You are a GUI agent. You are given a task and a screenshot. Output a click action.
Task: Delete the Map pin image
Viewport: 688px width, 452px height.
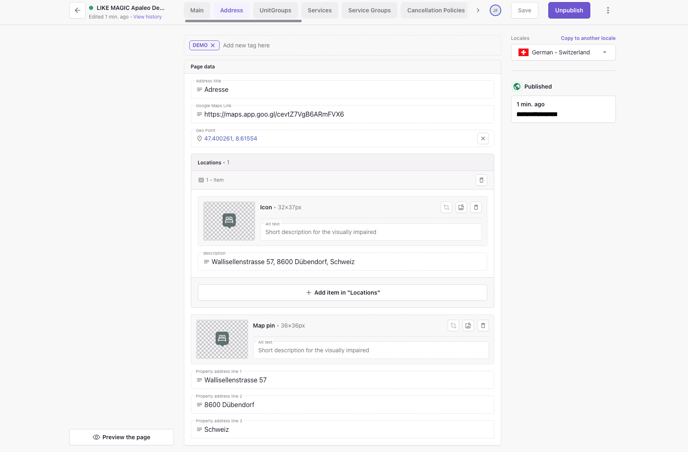(x=483, y=325)
